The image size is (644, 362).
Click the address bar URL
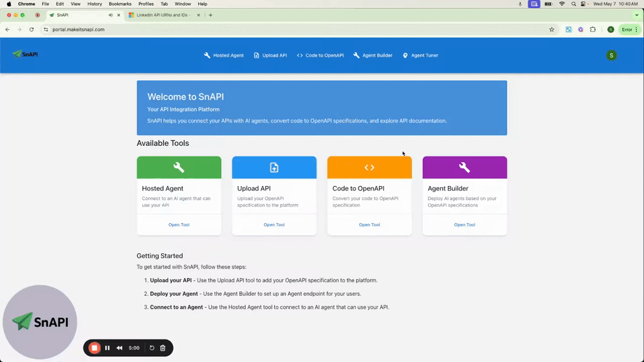[x=79, y=30]
